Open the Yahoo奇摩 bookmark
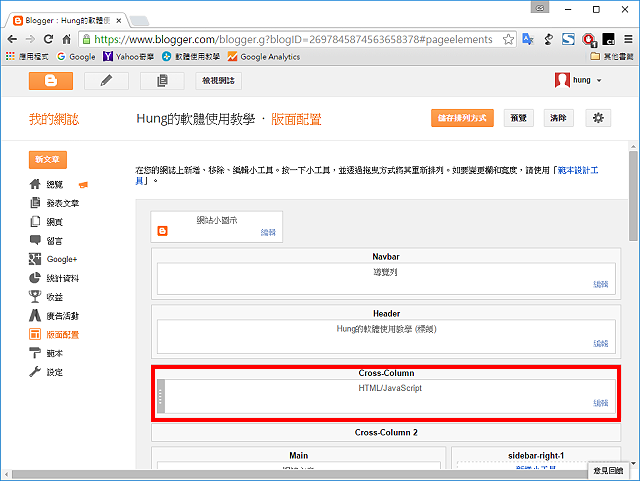 [128, 56]
